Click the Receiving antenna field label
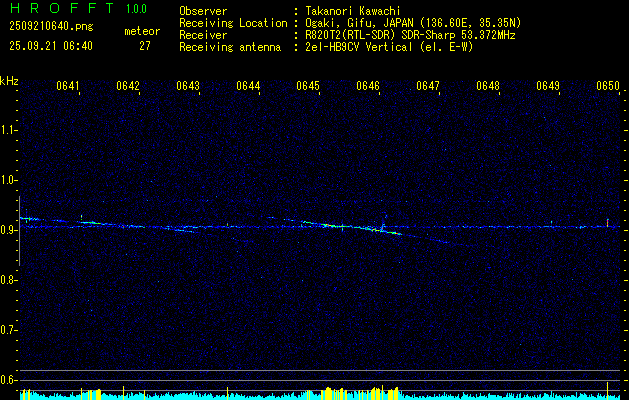 click(x=230, y=47)
